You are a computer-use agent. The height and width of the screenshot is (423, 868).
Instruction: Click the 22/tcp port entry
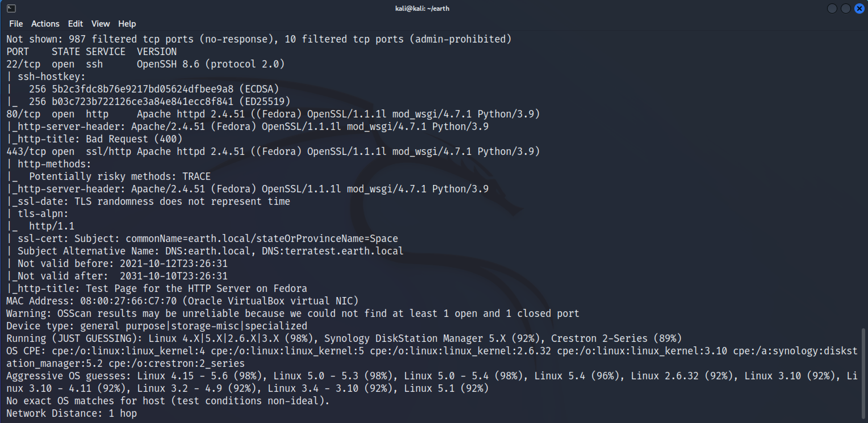[23, 64]
